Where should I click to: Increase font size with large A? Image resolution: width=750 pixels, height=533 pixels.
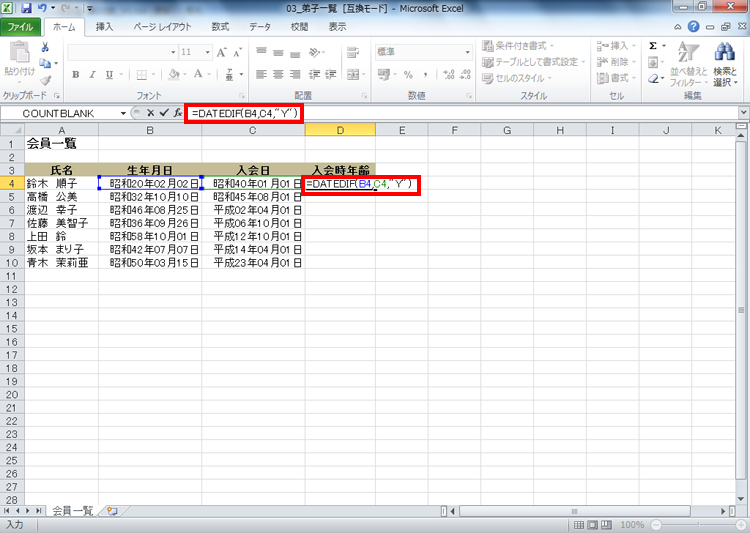point(221,52)
